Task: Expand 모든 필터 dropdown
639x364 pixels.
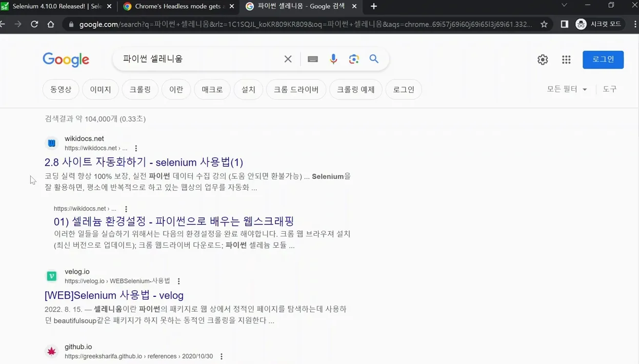Action: click(x=567, y=89)
